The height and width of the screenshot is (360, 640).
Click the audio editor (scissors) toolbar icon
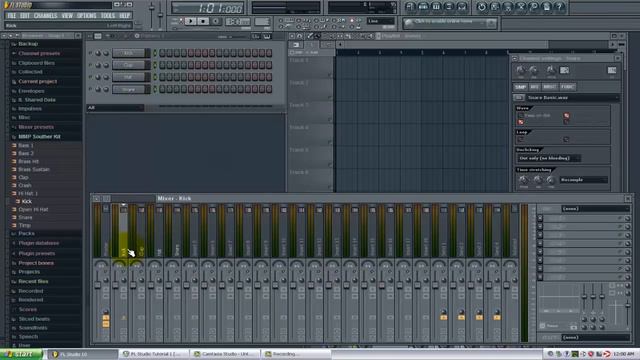(521, 7)
